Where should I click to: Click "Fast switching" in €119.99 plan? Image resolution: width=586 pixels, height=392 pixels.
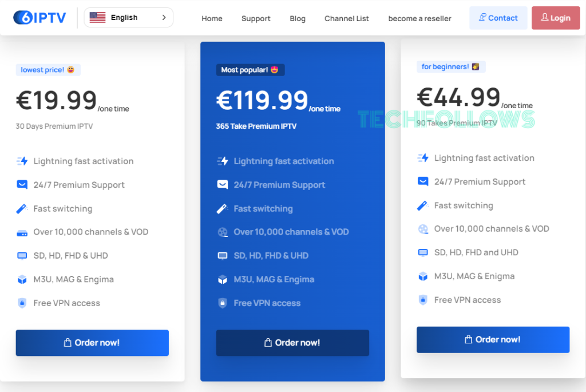click(263, 208)
